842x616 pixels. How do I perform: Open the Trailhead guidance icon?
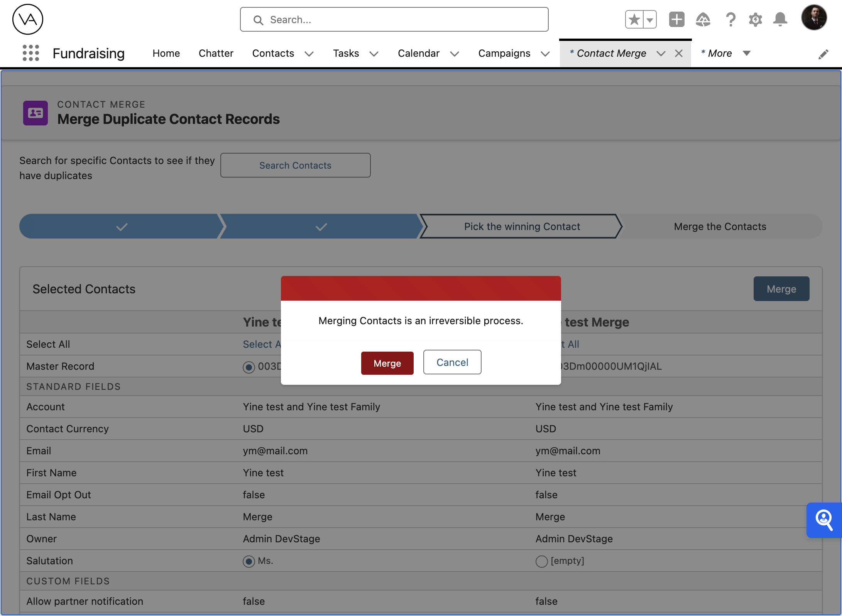(703, 19)
